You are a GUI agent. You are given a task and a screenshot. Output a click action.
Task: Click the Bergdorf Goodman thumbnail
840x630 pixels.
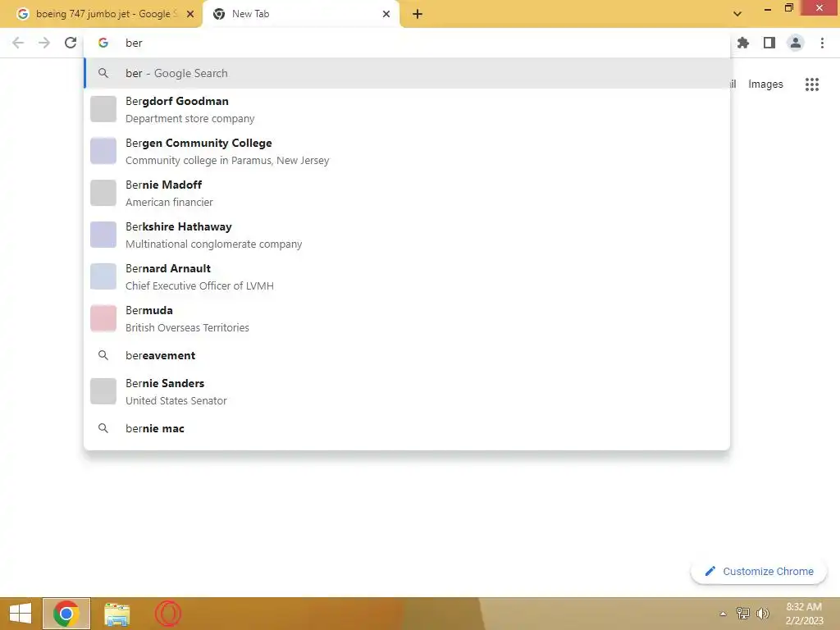pos(103,109)
